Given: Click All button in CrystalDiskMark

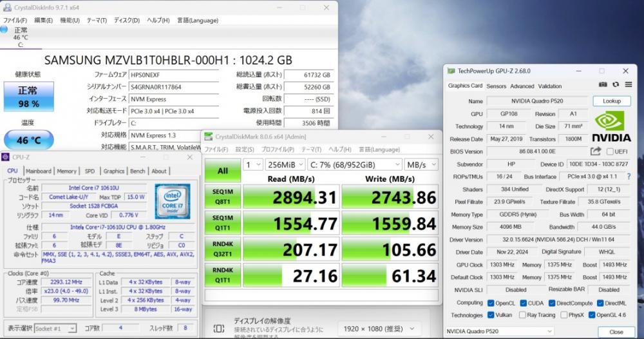Looking at the screenshot, I should (x=223, y=171).
